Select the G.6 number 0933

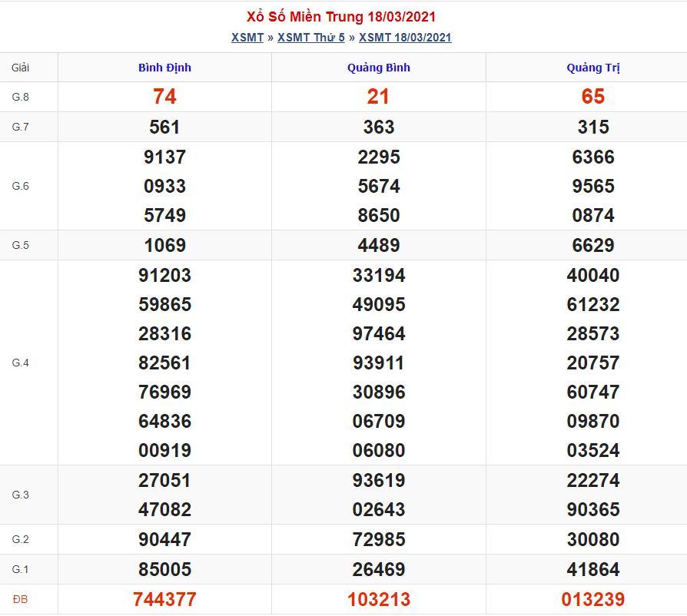[x=164, y=186]
